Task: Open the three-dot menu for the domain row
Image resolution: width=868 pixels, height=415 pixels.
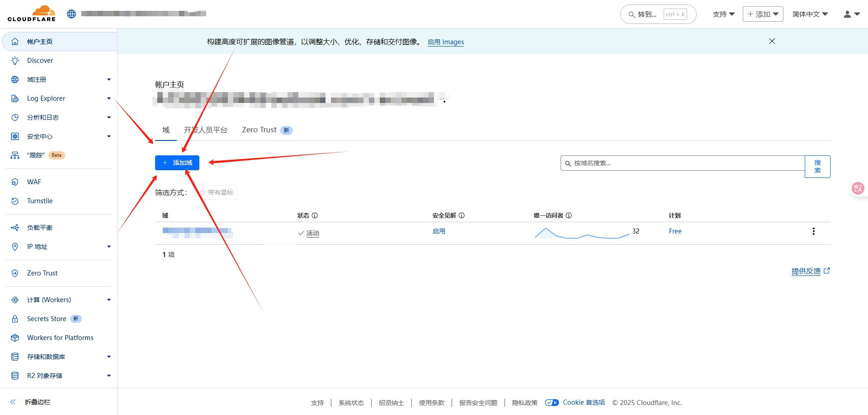Action: (813, 231)
